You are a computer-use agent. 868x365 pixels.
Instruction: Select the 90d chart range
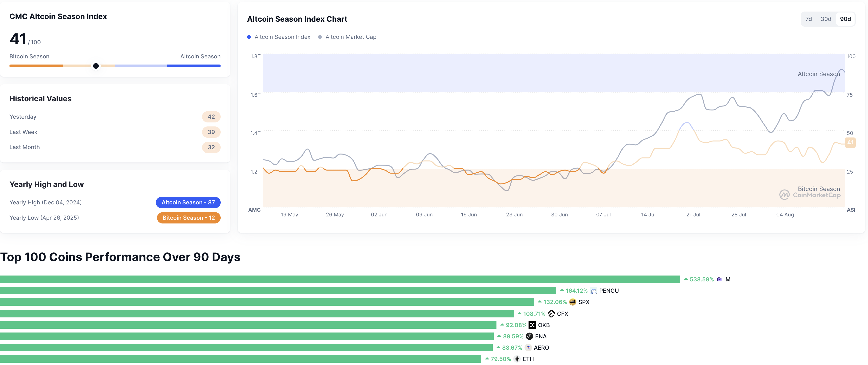coord(845,19)
